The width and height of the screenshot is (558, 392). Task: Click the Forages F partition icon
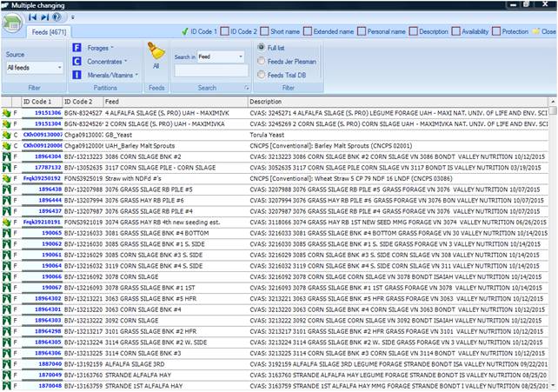[x=76, y=48]
